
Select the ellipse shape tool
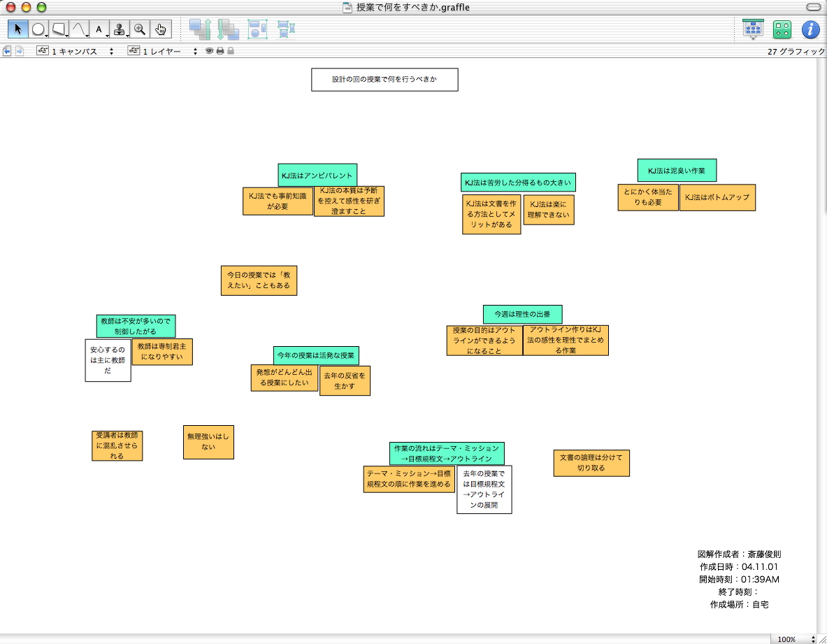pos(38,29)
